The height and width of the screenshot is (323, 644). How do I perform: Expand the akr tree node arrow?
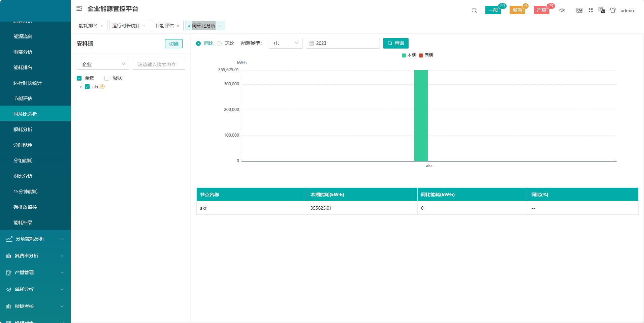tap(81, 87)
